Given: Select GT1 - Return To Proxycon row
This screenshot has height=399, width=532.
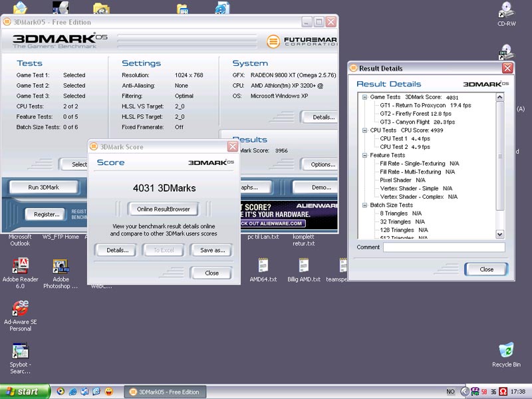Looking at the screenshot, I should (426, 106).
